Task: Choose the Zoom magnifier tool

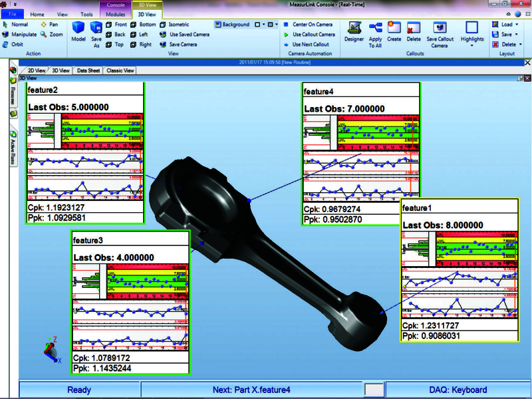Action: (x=51, y=34)
